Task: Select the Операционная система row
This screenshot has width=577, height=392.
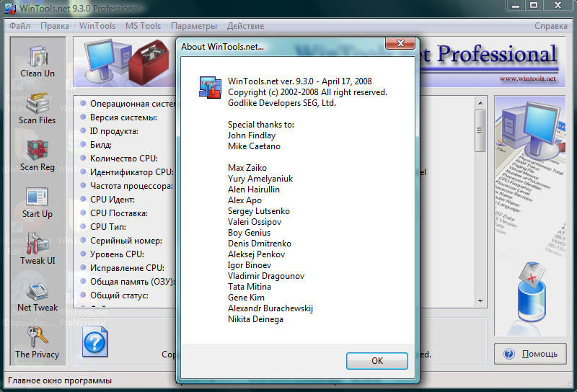Action: (128, 104)
